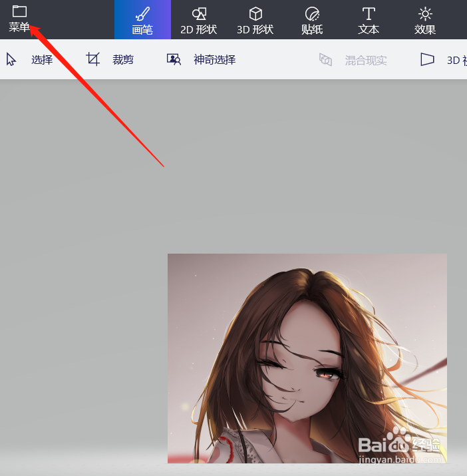This screenshot has width=467, height=476.
Task: Select the 画笔 brushes tab
Action: click(x=142, y=20)
